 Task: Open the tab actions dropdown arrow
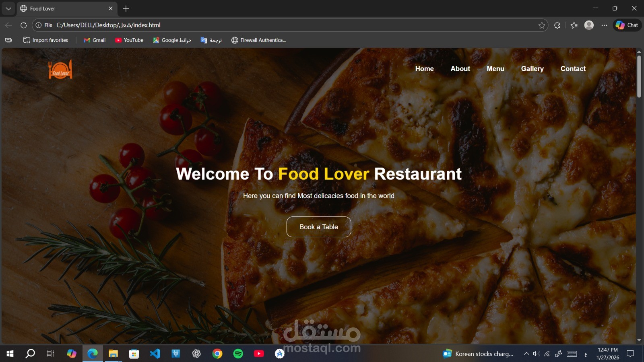[8, 8]
